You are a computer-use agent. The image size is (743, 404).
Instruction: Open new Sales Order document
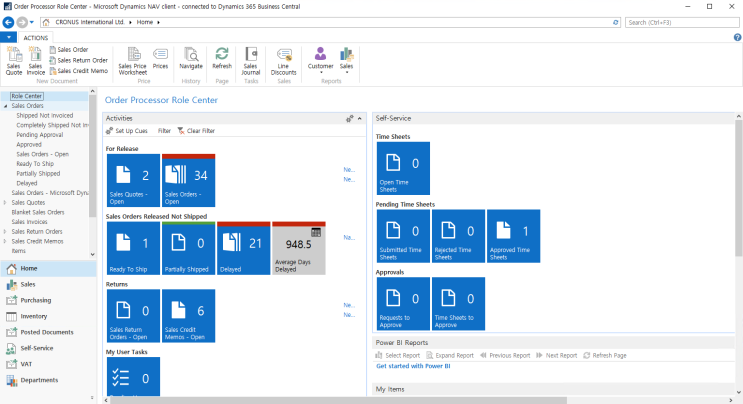tap(69, 50)
